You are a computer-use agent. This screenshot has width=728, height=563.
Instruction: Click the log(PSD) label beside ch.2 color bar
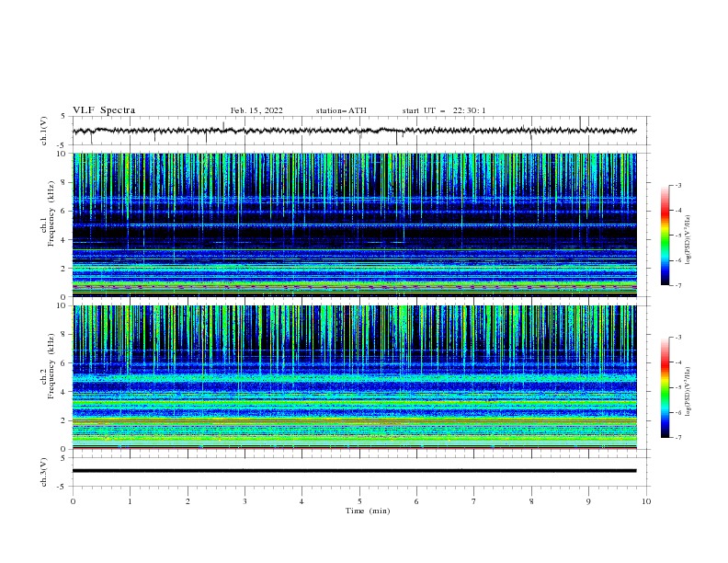click(688, 391)
